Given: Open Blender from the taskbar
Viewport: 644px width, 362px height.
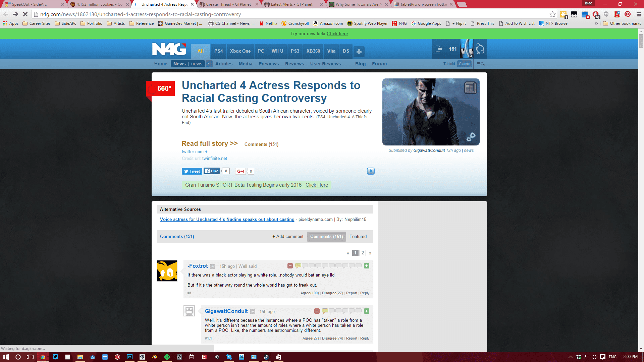Looking at the screenshot, I should pos(155,357).
